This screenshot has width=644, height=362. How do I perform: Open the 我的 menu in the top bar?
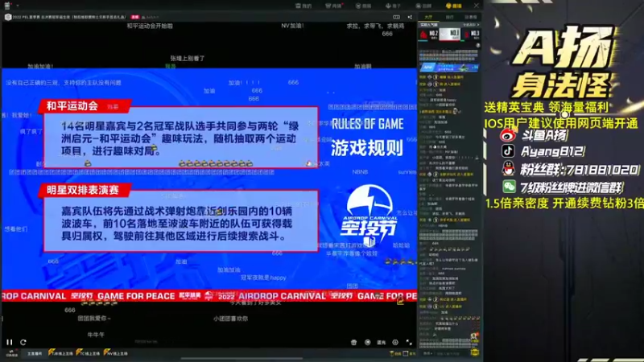[x=303, y=6]
